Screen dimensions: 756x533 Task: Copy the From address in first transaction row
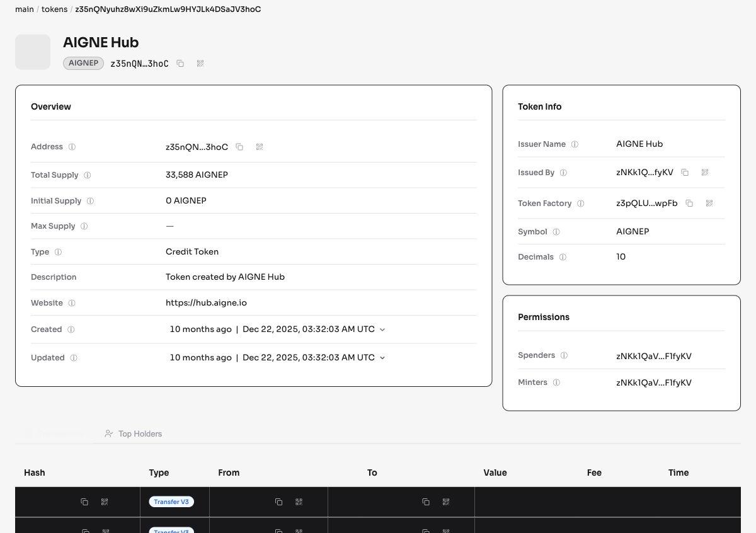(x=278, y=502)
